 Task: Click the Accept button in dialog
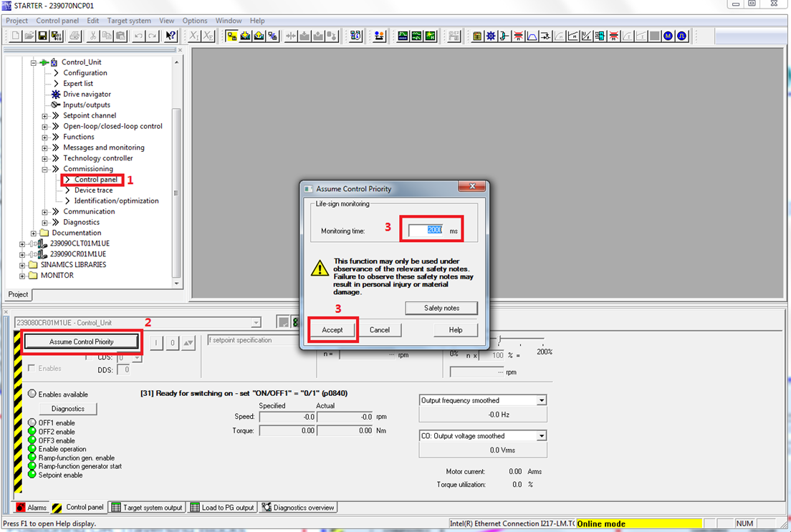click(x=332, y=330)
